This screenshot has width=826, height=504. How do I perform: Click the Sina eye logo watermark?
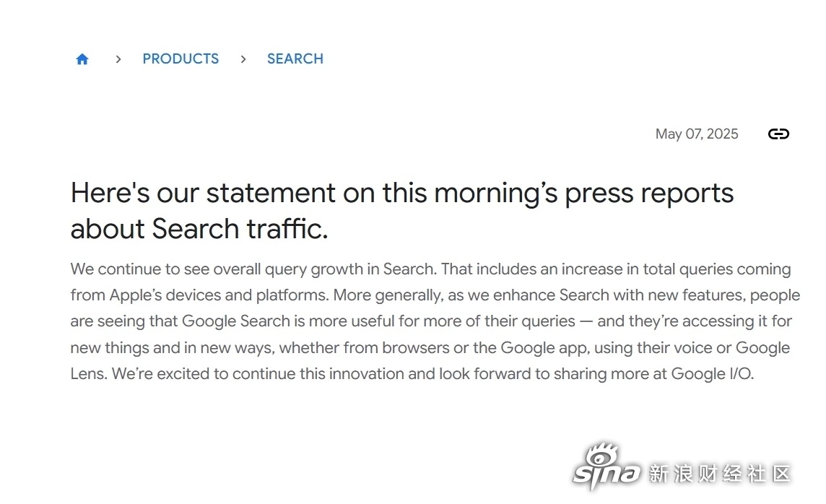click(607, 466)
